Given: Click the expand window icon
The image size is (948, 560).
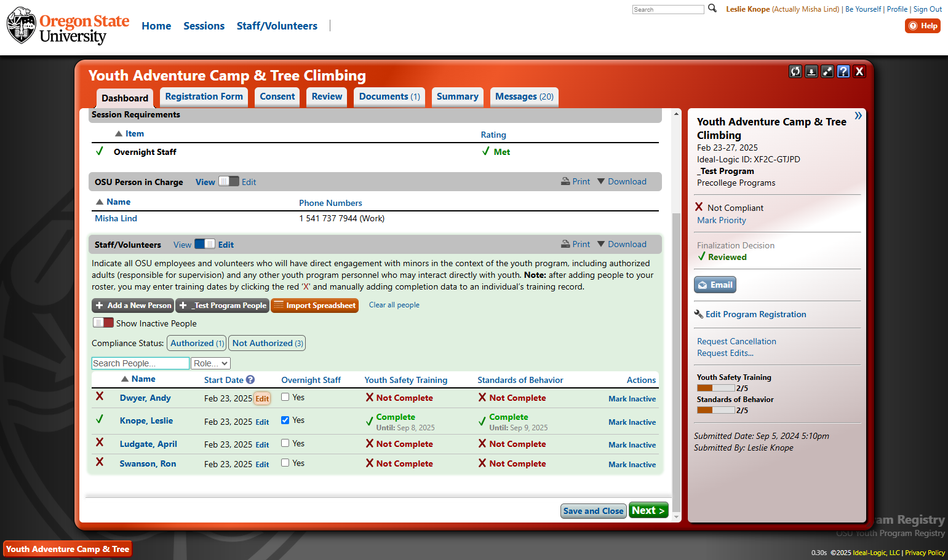Looking at the screenshot, I should [827, 71].
